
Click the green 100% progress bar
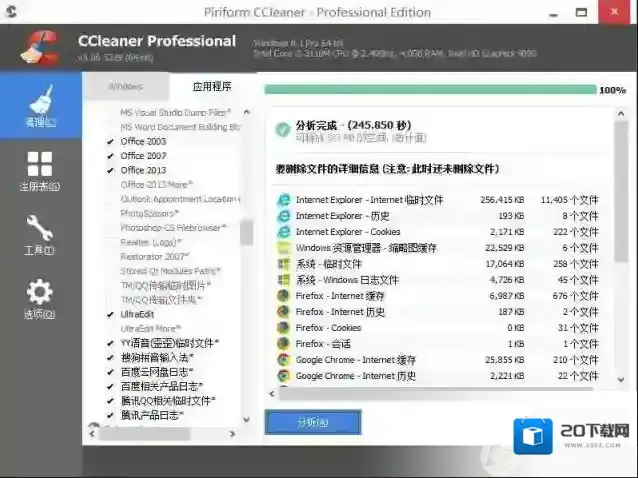point(430,89)
